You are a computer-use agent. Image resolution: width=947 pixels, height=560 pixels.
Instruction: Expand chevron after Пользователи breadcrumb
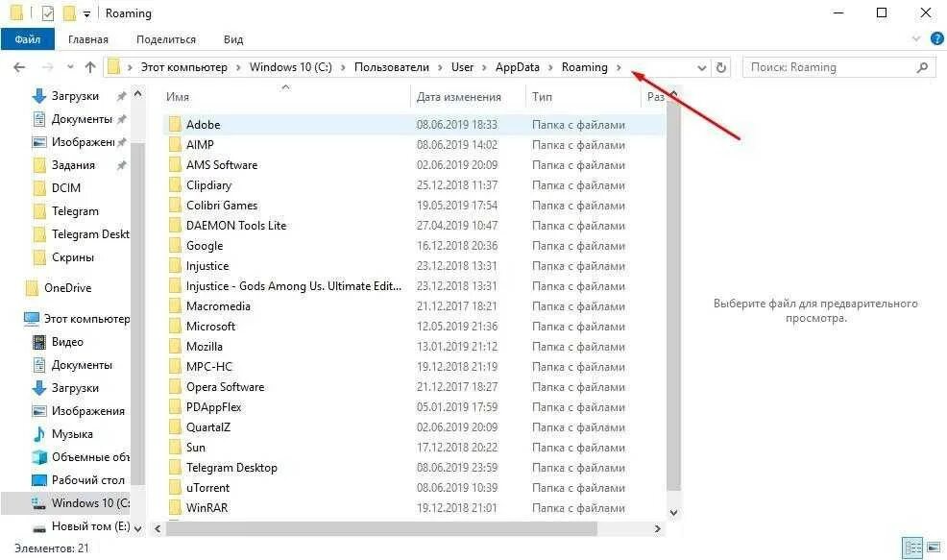click(440, 67)
